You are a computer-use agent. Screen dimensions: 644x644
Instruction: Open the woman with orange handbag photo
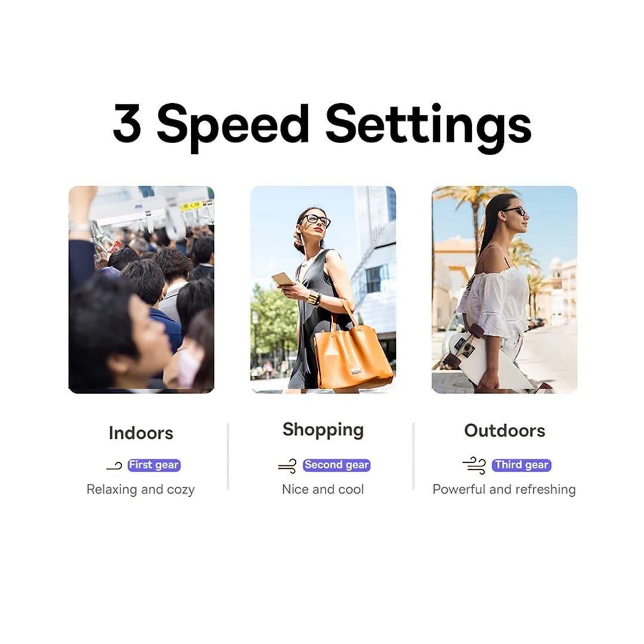(323, 290)
